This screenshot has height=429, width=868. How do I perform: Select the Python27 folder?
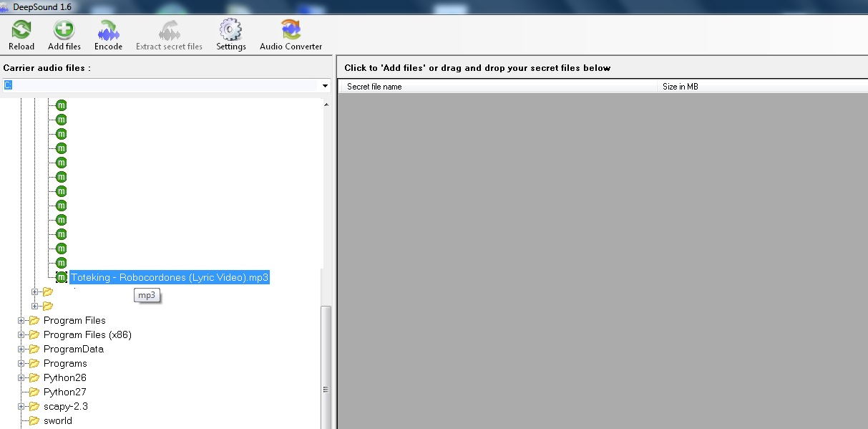point(64,392)
